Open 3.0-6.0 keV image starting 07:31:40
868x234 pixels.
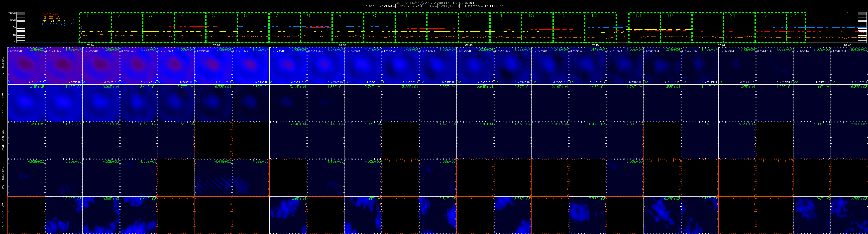point(325,65)
